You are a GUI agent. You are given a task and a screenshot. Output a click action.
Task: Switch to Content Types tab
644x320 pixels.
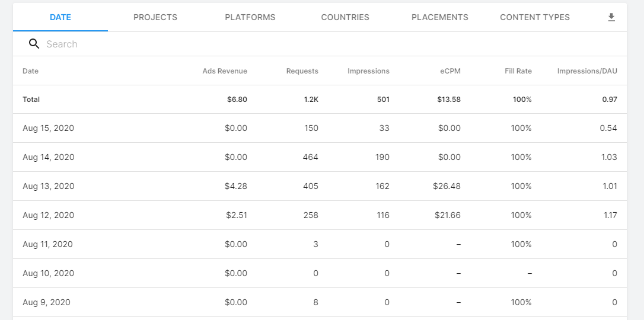pyautogui.click(x=535, y=17)
